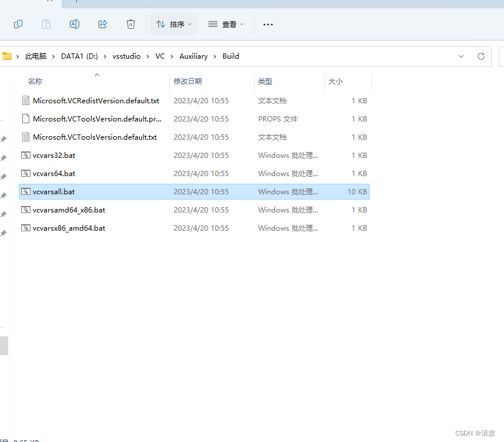The width and height of the screenshot is (504, 442).
Task: Click the Copy icon in toolbar
Action: [18, 24]
